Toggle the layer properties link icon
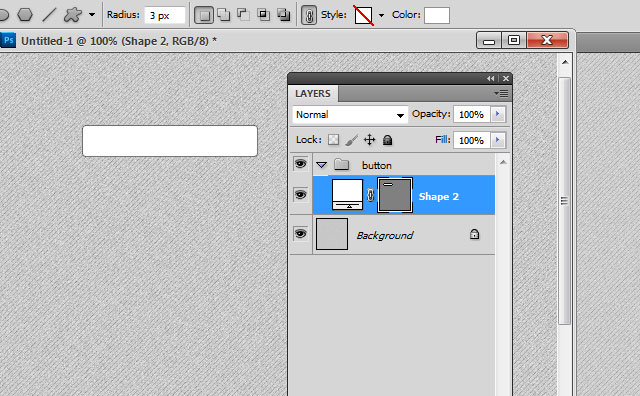 point(309,16)
